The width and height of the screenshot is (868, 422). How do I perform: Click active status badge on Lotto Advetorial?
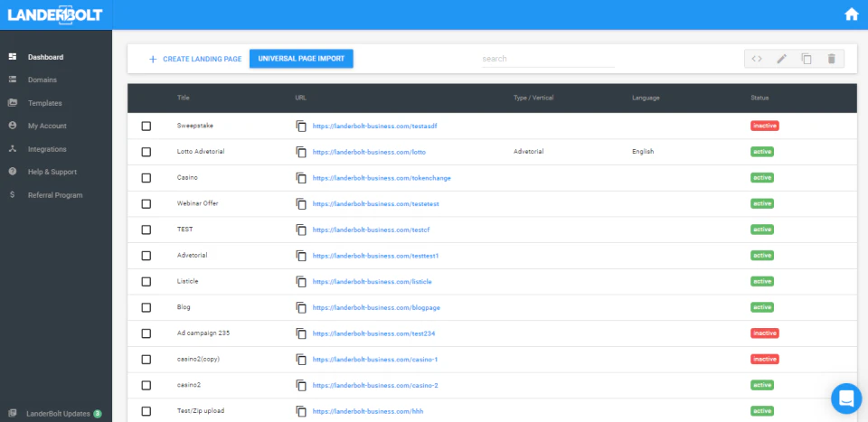(x=761, y=152)
